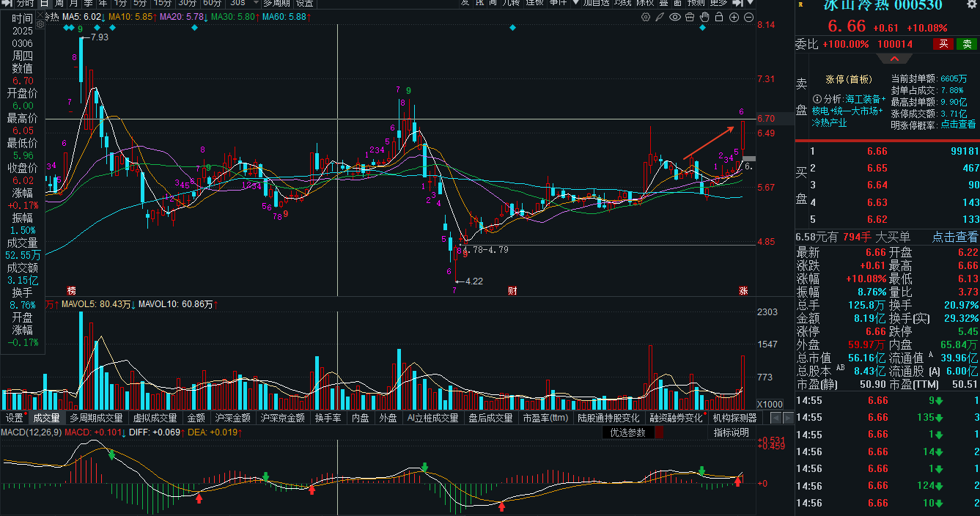The image size is (980, 516).
Task: Zoom in with the plus icon
Action: click(734, 17)
